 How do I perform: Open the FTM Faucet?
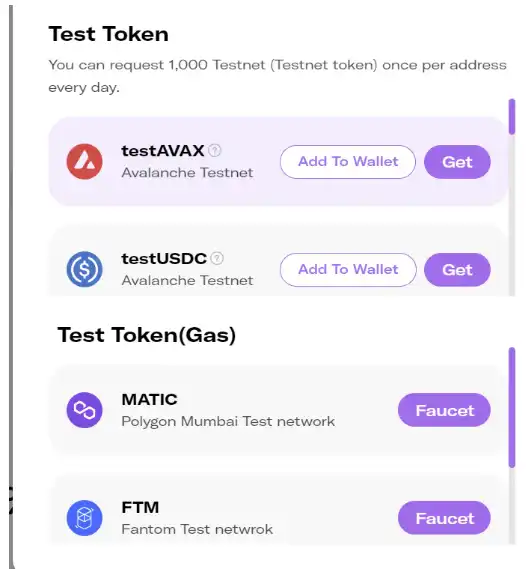(444, 518)
